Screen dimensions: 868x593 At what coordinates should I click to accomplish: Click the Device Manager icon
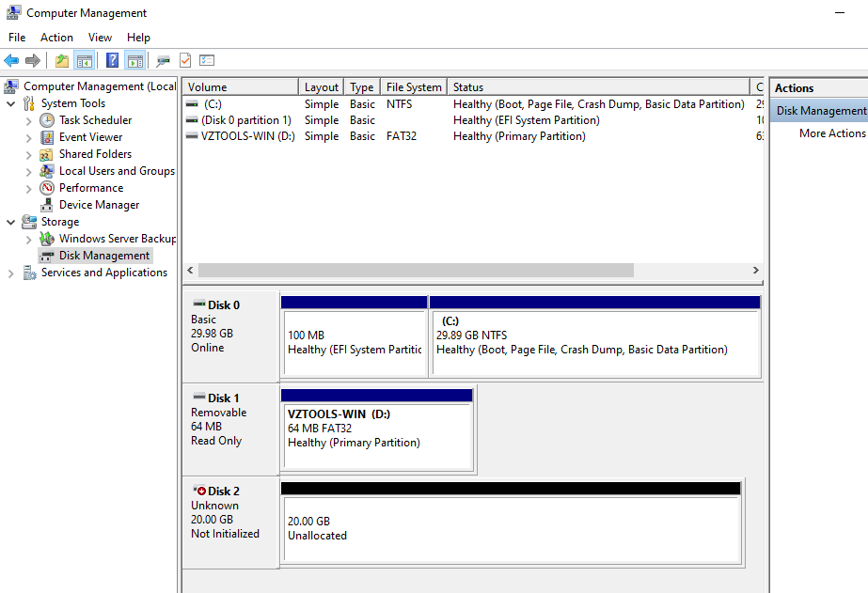pyautogui.click(x=47, y=205)
